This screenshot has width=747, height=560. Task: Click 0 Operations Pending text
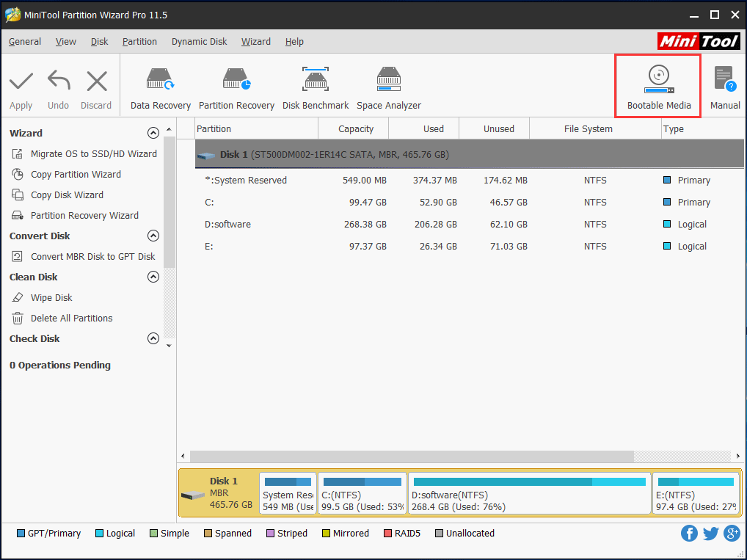pos(60,365)
